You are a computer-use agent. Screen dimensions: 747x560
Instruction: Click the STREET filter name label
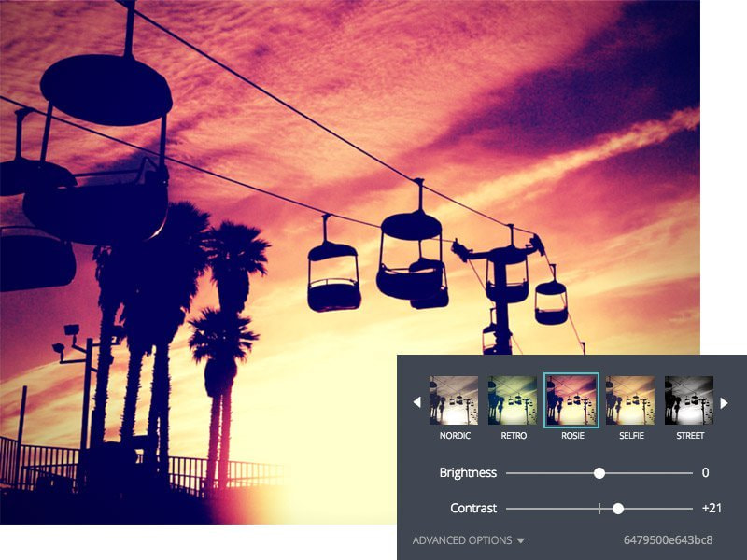(691, 435)
